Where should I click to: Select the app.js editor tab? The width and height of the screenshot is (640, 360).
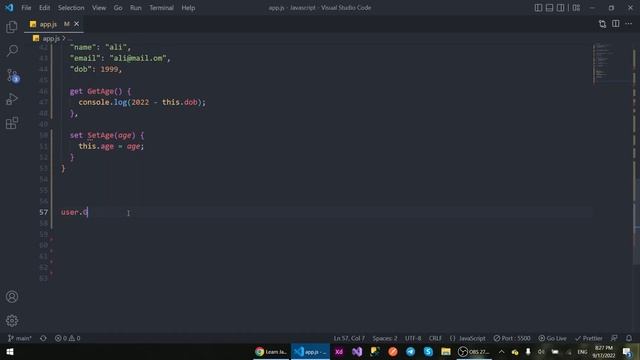click(54, 24)
